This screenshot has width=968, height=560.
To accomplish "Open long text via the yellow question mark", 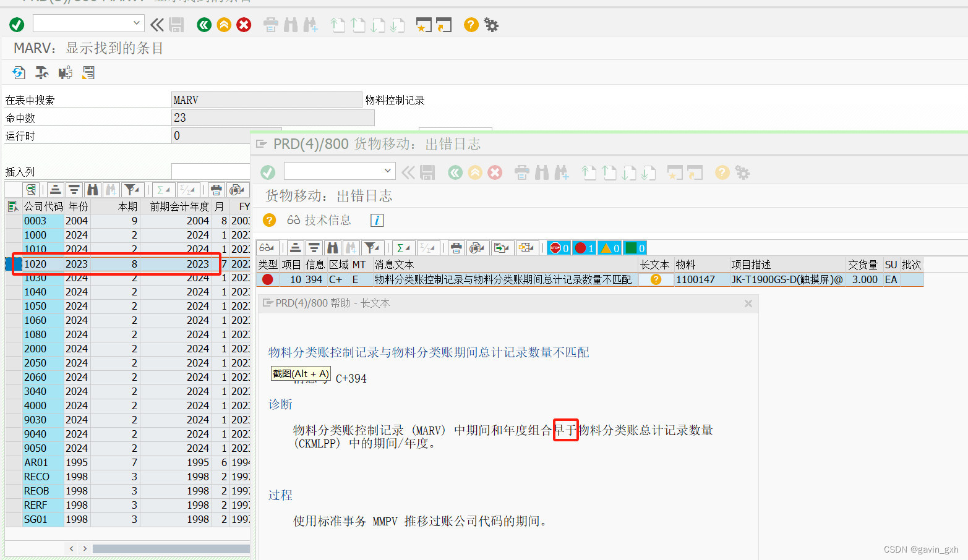I will pos(656,279).
